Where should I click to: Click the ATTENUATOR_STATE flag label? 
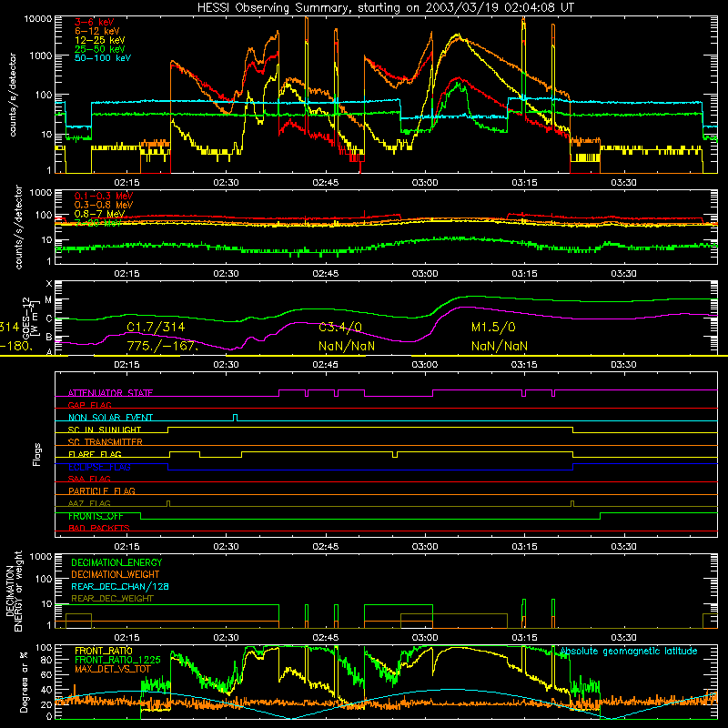click(110, 393)
